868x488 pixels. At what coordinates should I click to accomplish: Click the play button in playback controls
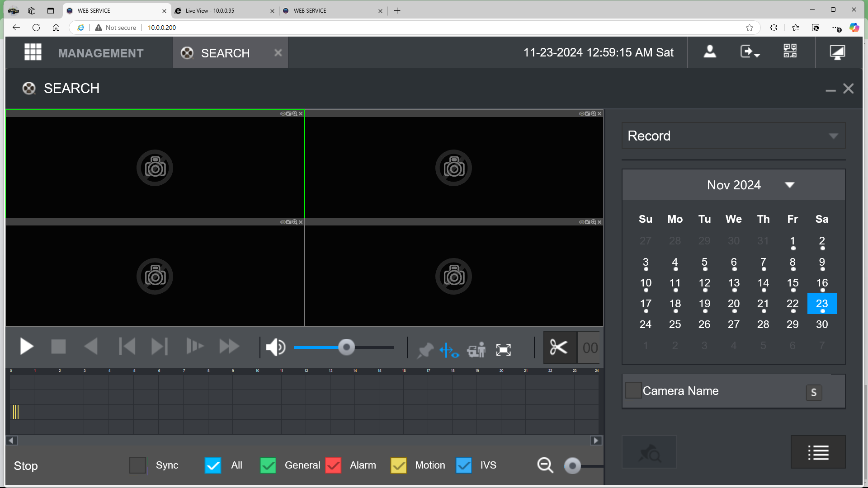point(27,347)
